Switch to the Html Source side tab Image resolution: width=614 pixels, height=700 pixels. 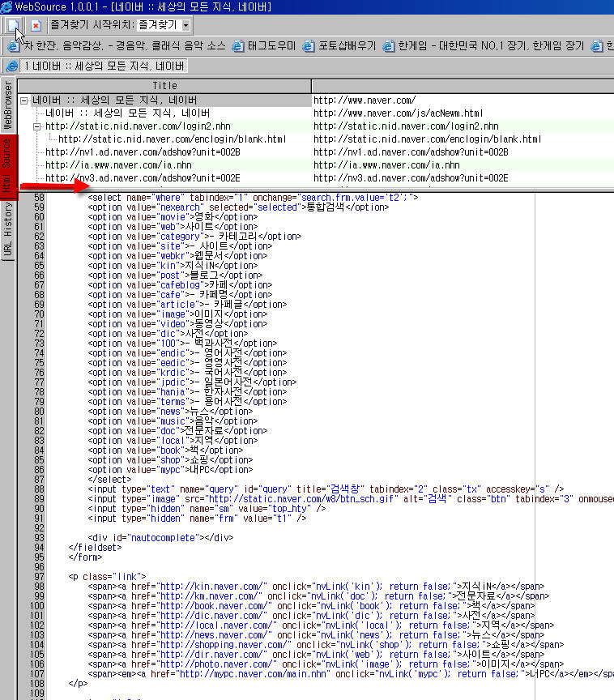tap(7, 166)
